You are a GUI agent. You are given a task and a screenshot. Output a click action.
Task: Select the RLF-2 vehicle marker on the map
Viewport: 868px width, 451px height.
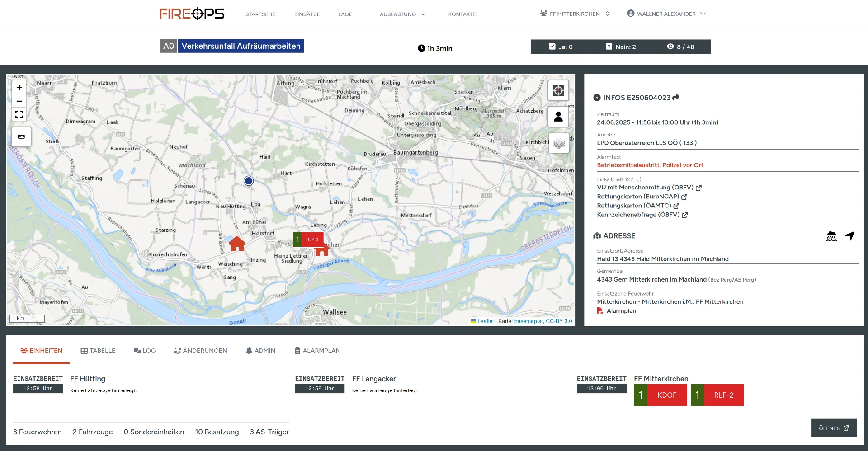pos(308,240)
